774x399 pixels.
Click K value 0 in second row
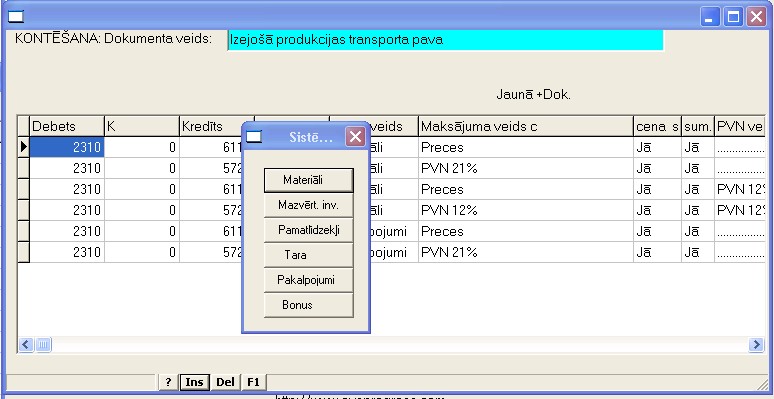(x=142, y=168)
